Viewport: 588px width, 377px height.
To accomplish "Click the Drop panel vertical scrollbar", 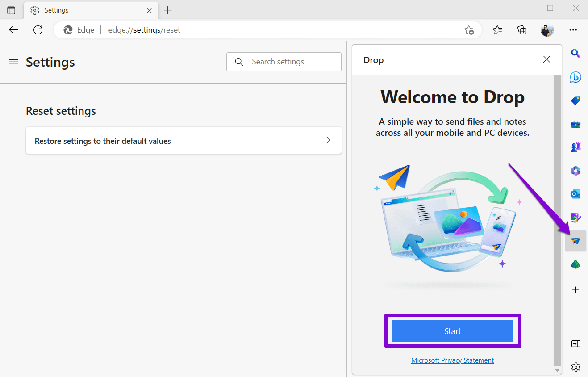I will click(557, 221).
